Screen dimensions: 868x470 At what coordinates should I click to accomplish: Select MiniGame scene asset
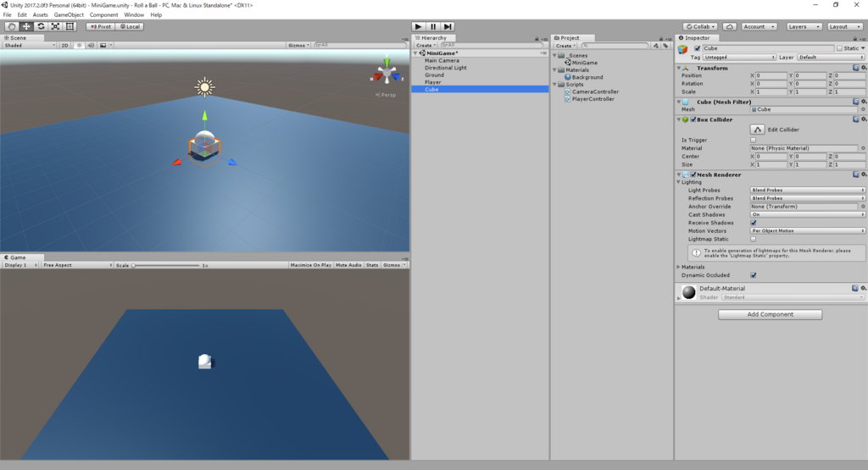pos(585,63)
